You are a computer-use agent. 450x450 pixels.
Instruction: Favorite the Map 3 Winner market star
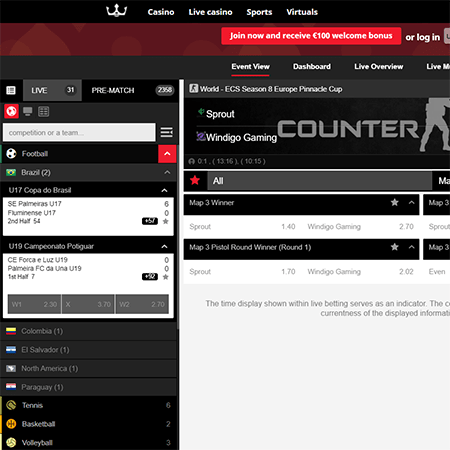click(x=395, y=202)
